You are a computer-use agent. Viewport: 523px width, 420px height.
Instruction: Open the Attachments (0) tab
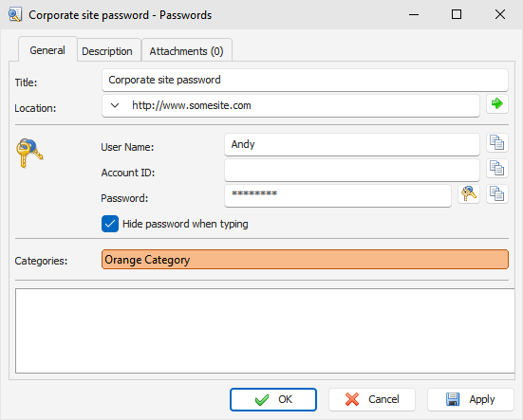(186, 51)
